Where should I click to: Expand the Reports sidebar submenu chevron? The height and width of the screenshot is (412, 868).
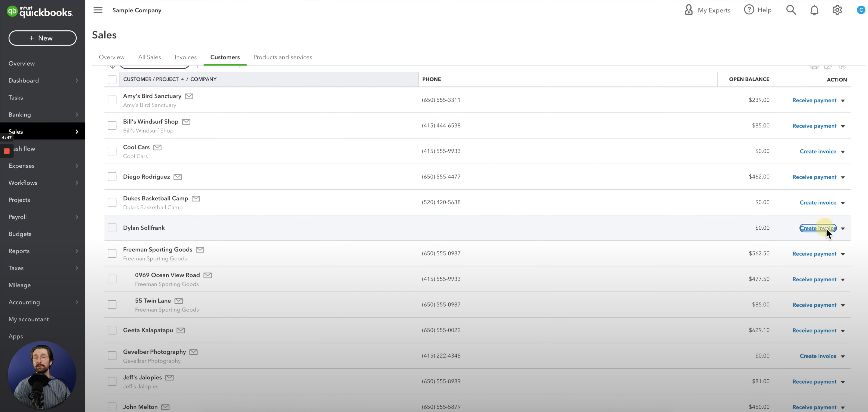tap(77, 251)
